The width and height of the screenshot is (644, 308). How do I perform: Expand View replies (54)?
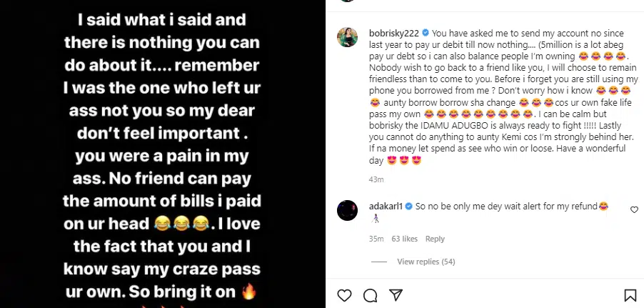(426, 262)
